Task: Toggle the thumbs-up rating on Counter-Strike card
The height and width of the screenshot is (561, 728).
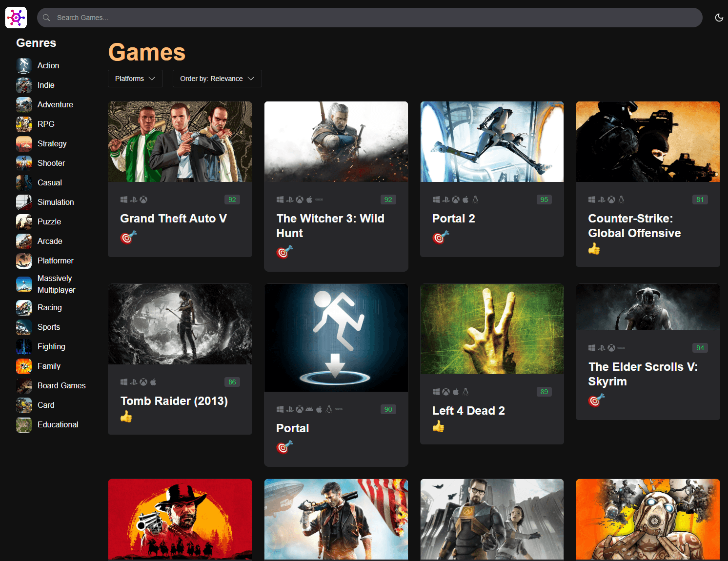Action: pyautogui.click(x=594, y=249)
